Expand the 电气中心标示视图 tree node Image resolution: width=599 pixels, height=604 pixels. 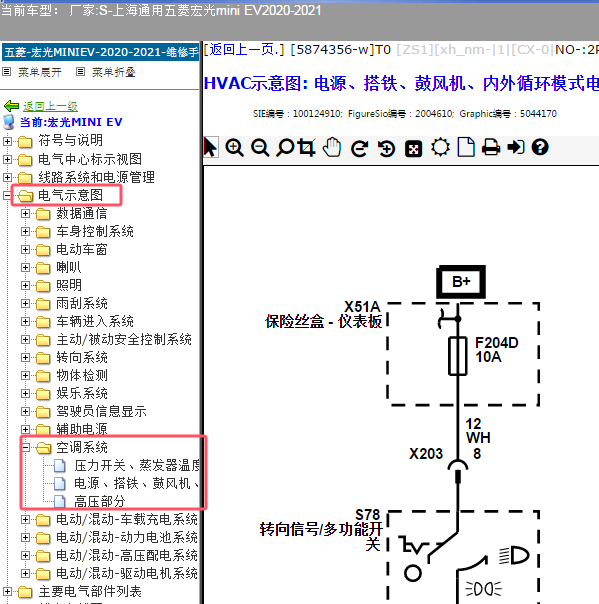(x=7, y=159)
